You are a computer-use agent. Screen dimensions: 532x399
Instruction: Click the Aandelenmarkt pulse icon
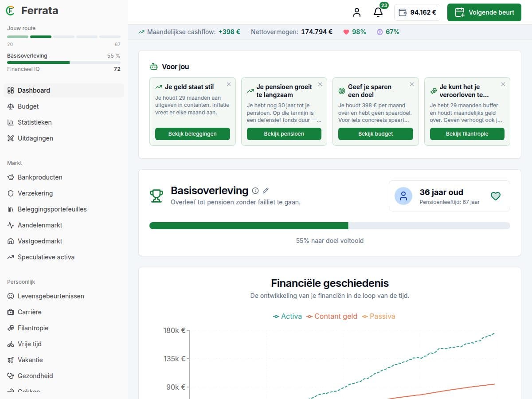[x=11, y=225]
